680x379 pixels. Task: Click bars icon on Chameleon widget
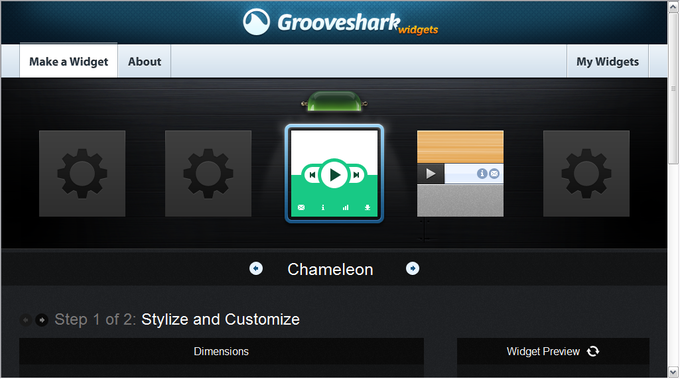[x=345, y=207]
